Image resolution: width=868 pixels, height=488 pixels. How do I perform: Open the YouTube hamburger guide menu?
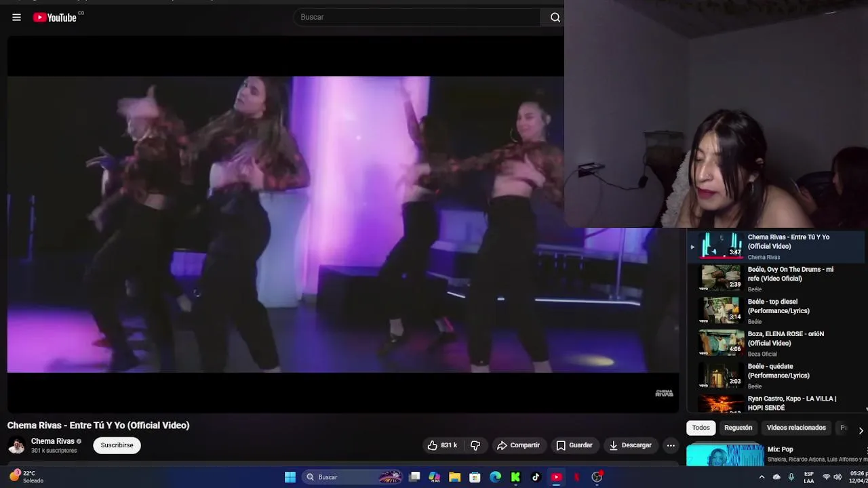coord(16,18)
